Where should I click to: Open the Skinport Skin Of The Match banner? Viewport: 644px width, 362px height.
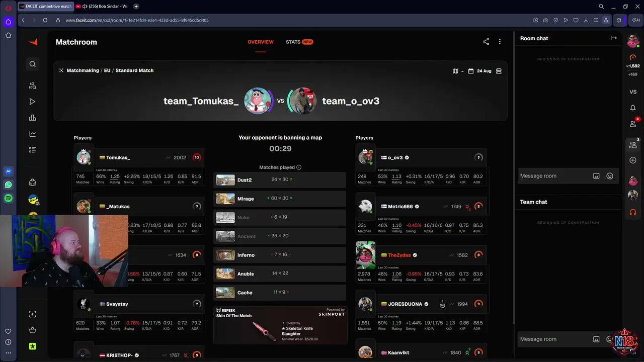[x=280, y=325]
